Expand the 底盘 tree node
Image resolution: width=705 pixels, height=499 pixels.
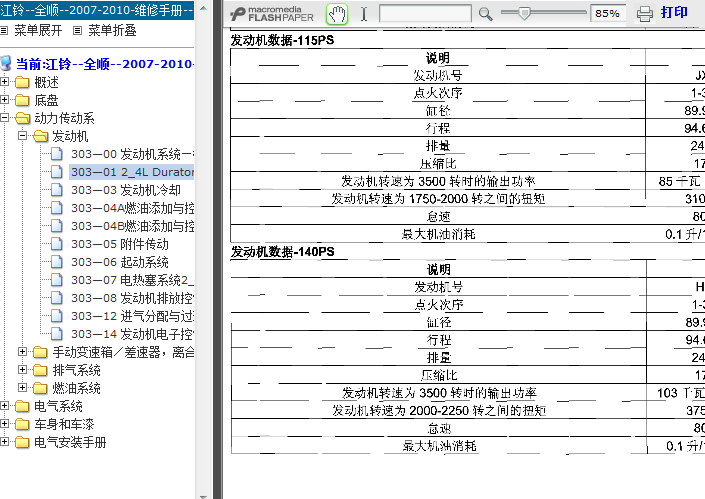4,100
